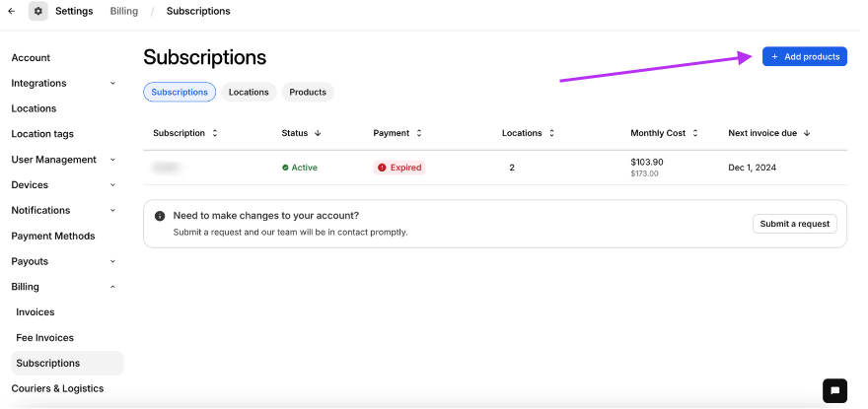Click the $173.00 original price
The image size is (868, 409).
644,173
